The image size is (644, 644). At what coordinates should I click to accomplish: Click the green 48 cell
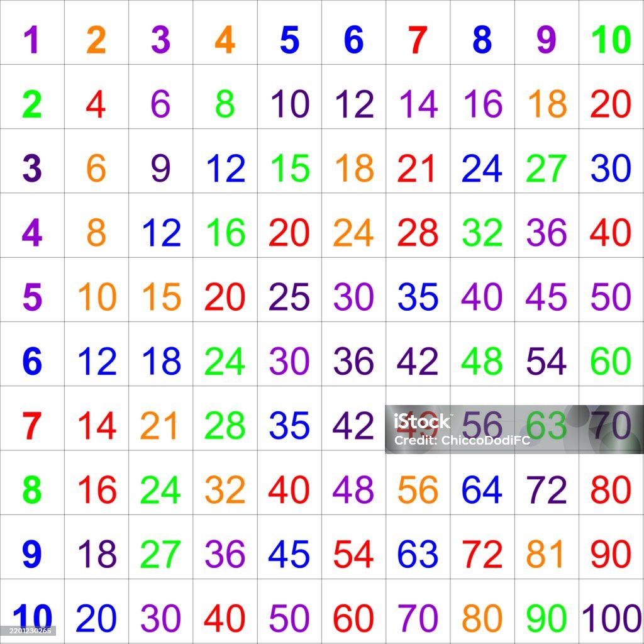point(482,361)
